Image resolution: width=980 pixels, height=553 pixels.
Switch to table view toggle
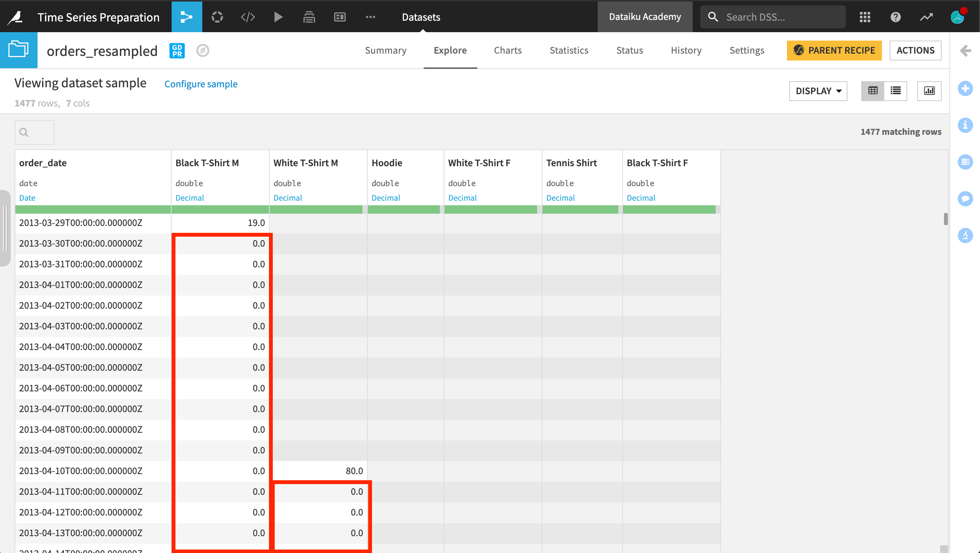(873, 91)
